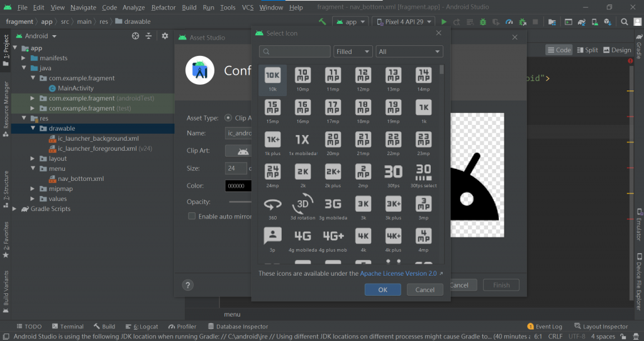Switch editor to Design view
The image size is (644, 341).
616,50
